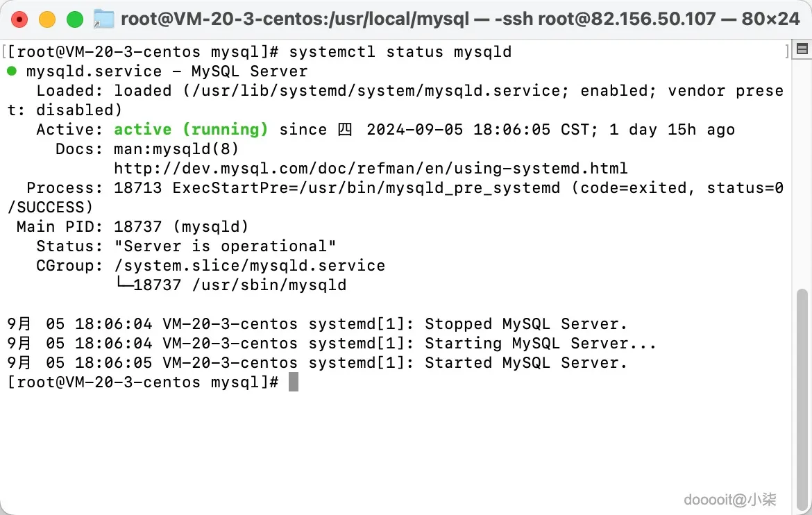This screenshot has width=812, height=515.
Task: Click the window title text in title bar
Action: tap(460, 19)
